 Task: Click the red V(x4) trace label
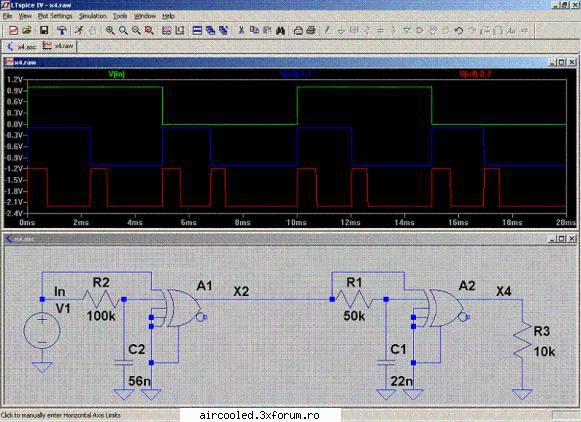475,74
